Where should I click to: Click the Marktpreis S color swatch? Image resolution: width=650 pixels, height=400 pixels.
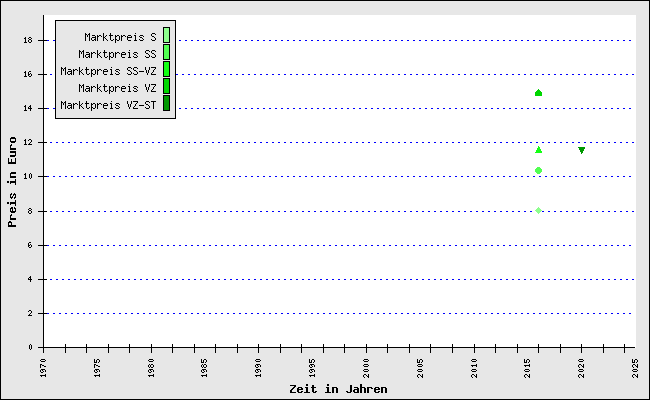166,36
